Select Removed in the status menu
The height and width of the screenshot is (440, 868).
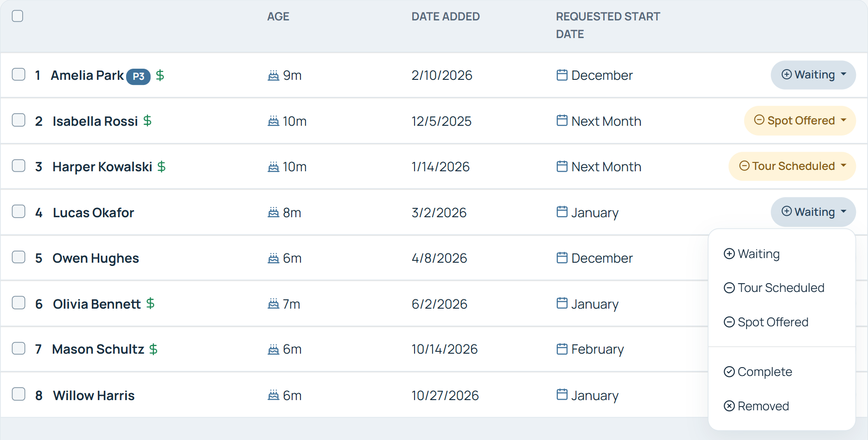[782, 406]
